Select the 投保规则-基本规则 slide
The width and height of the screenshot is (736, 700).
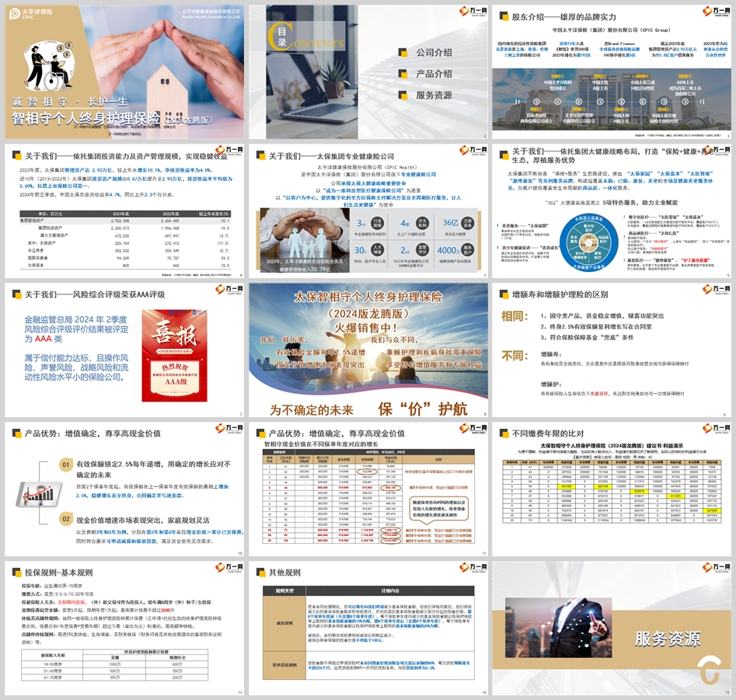click(124, 628)
